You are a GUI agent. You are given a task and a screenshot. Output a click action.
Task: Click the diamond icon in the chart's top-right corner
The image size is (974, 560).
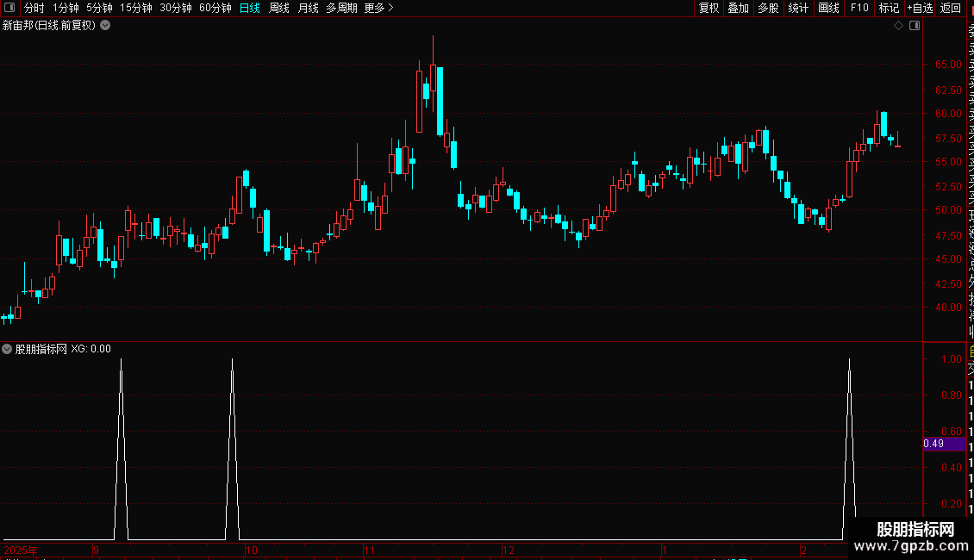[x=898, y=26]
